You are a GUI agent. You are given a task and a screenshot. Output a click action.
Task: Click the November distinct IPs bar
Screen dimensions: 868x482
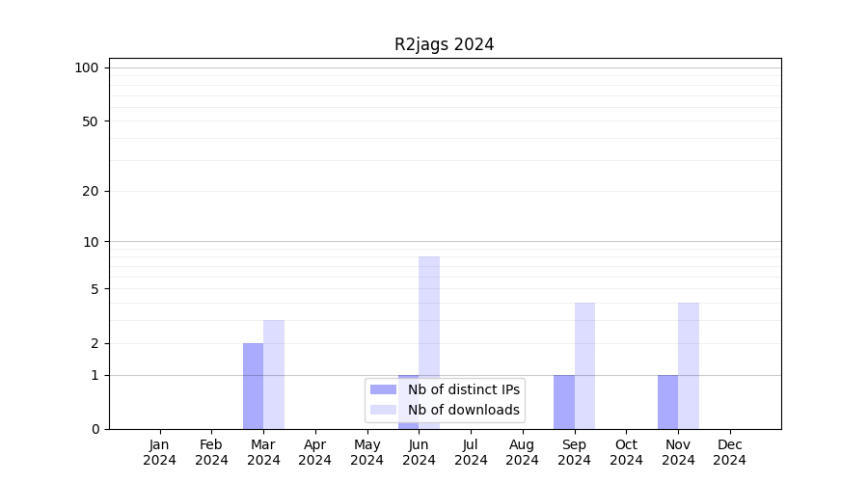[x=667, y=401]
